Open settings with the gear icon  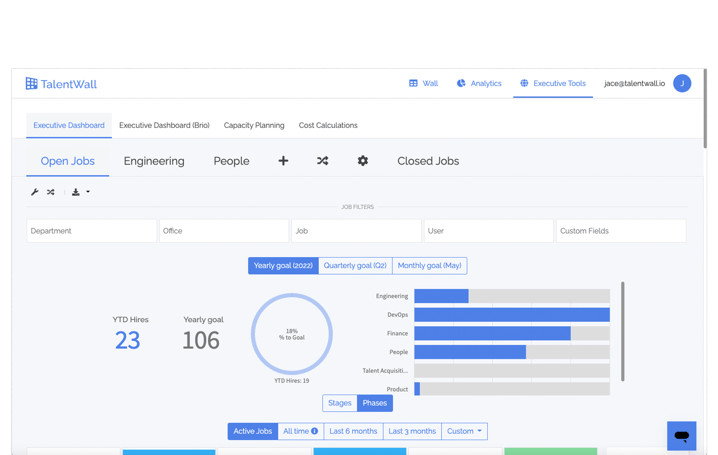[363, 161]
